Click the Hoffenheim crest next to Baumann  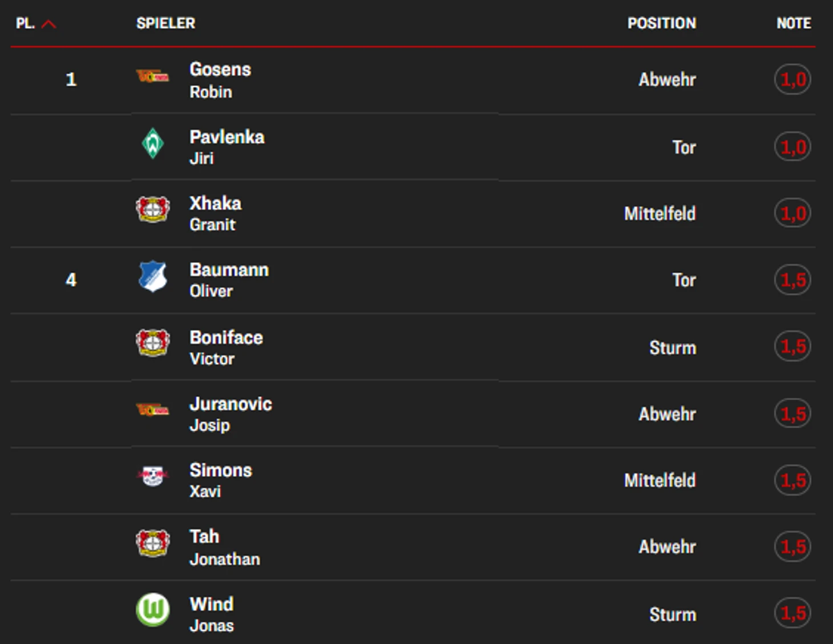tap(152, 277)
